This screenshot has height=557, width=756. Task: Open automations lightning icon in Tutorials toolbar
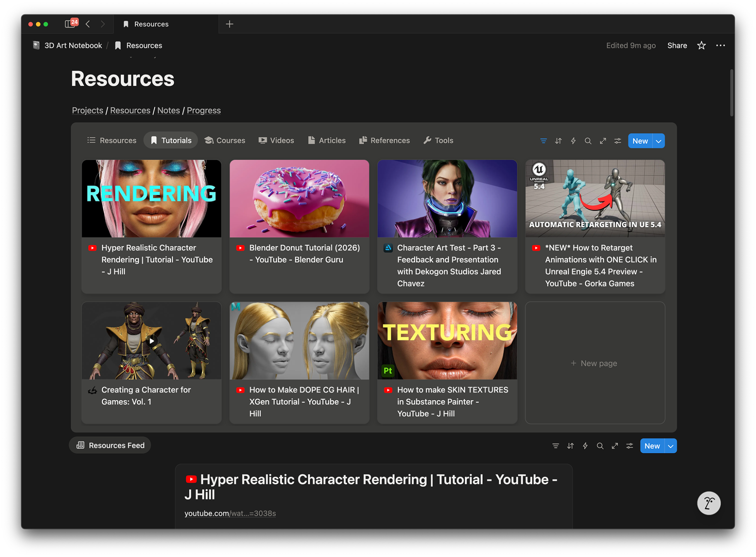(573, 141)
